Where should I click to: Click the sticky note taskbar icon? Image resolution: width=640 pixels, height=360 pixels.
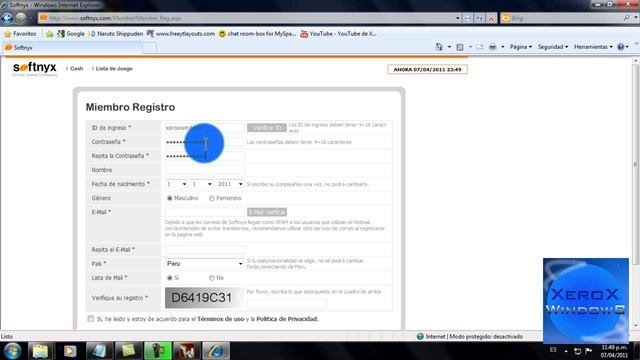[x=128, y=351]
